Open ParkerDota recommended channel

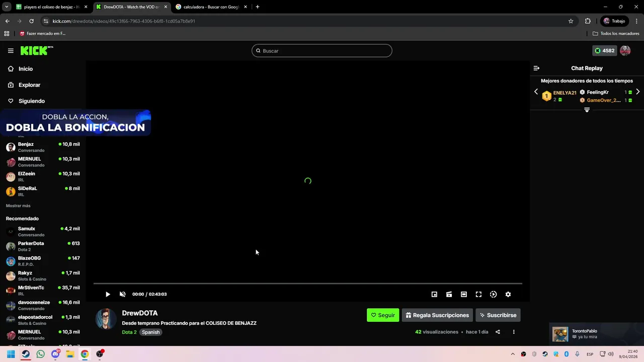pos(43,246)
